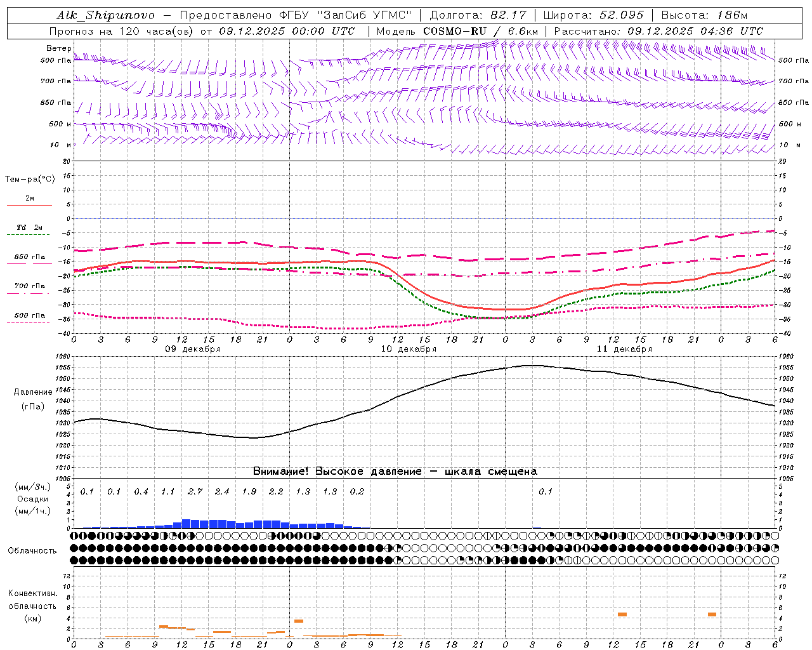Click the 'Осадки' precipitation label
The height and width of the screenshot is (650, 812).
coord(33,499)
